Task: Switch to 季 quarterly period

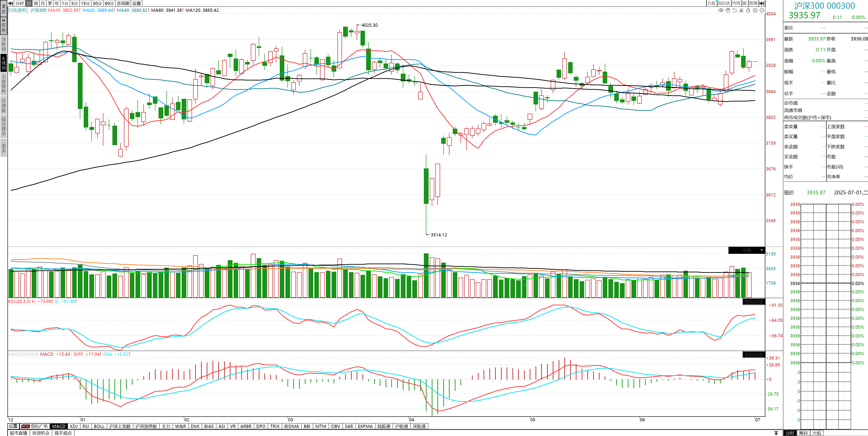Action: pos(50,3)
